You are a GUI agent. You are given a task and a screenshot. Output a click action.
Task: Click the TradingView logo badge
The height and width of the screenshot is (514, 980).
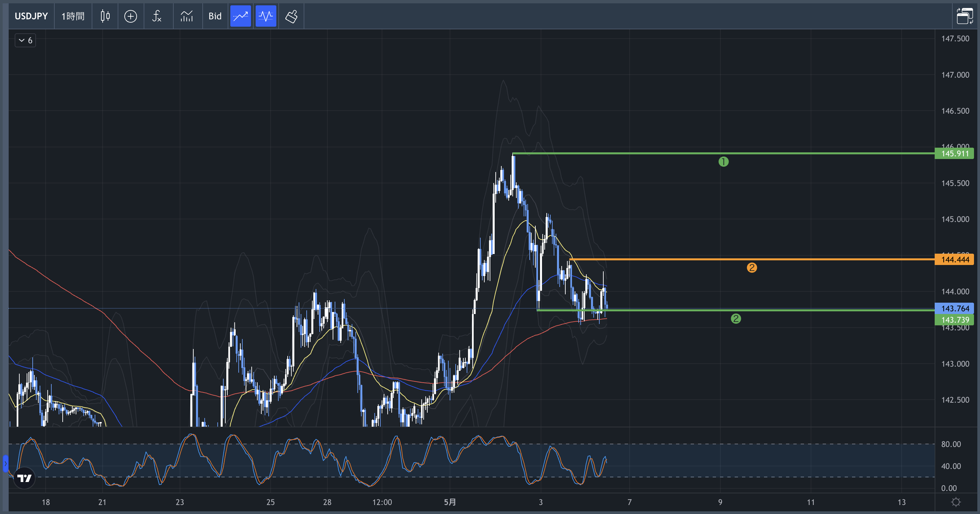point(24,478)
